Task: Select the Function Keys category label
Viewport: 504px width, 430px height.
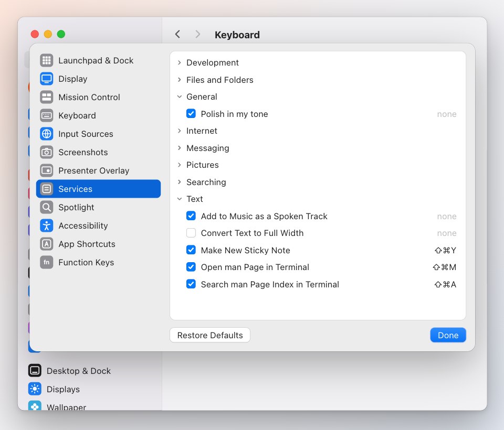Action: pos(86,262)
